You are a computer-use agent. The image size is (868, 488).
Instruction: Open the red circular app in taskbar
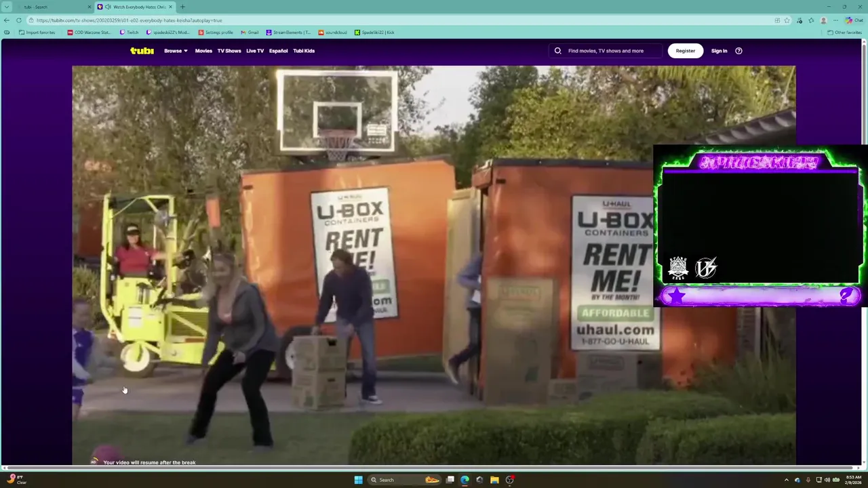click(509, 480)
